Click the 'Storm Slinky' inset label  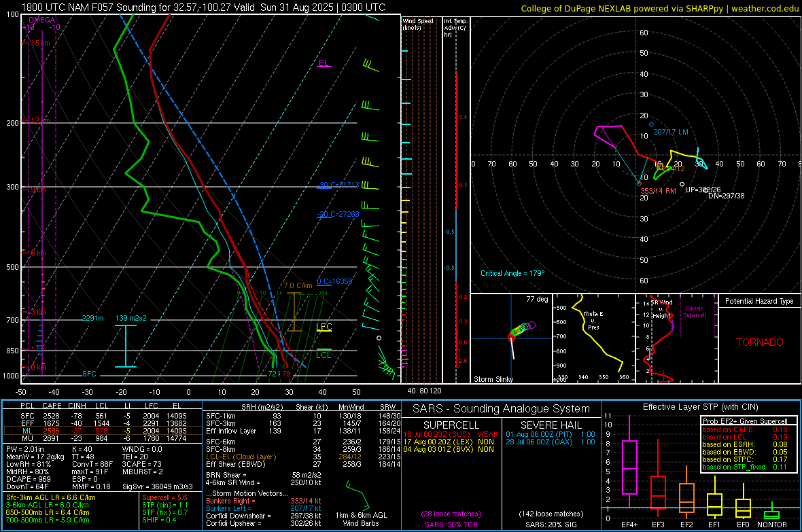tap(493, 379)
